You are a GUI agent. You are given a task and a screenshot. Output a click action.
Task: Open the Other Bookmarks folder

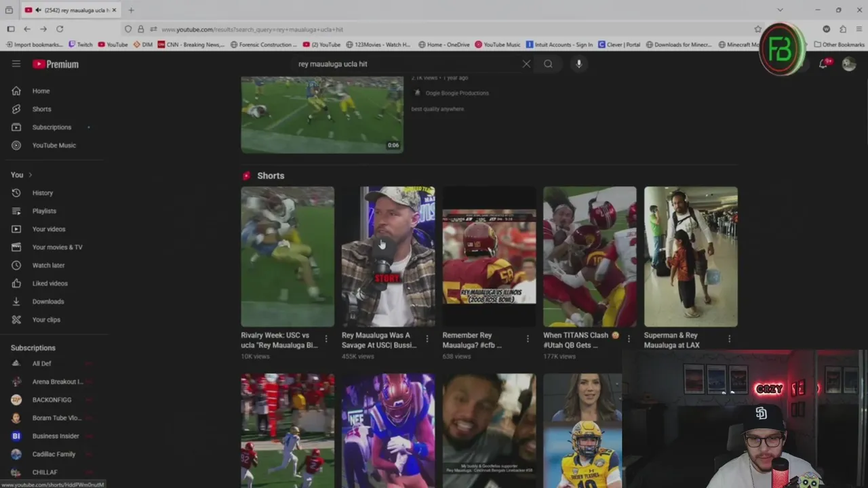click(839, 45)
